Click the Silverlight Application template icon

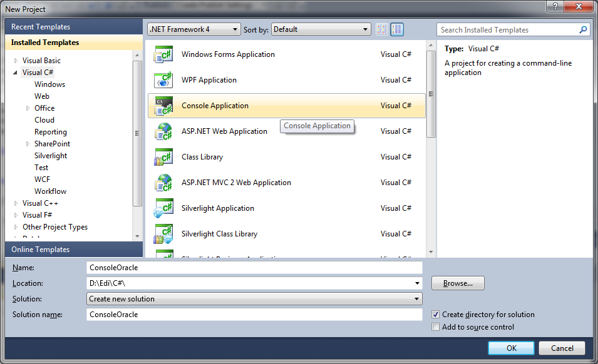point(163,208)
